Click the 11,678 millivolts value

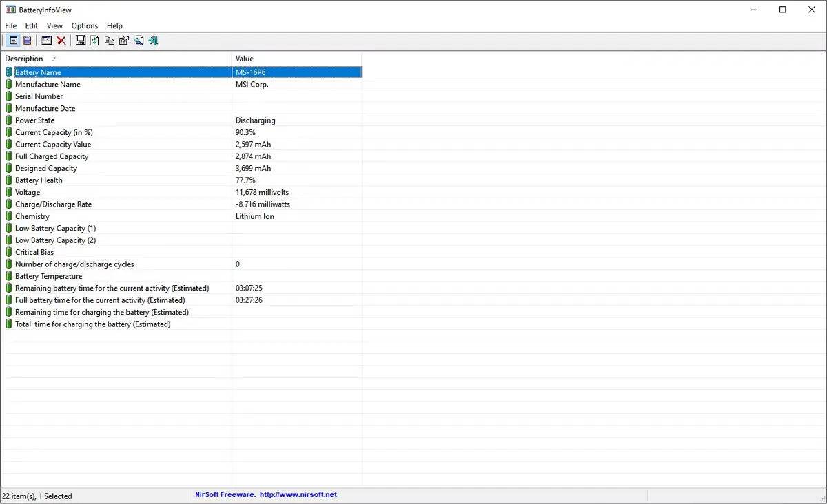(263, 192)
